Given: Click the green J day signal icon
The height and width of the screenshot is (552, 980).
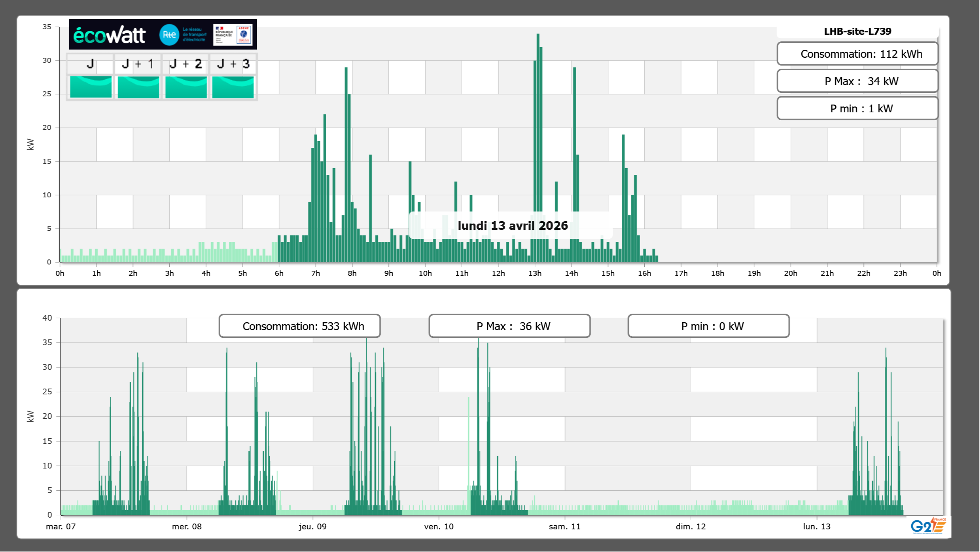Looking at the screenshot, I should coord(91,87).
